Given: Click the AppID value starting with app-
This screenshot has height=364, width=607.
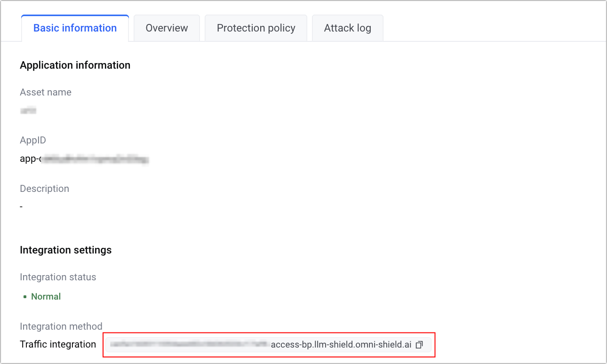Looking at the screenshot, I should coord(85,159).
